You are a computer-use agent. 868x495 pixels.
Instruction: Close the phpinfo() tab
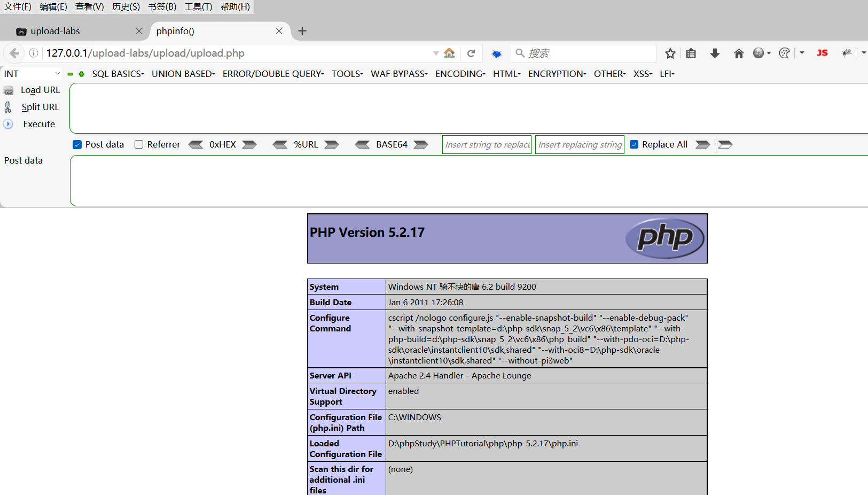(279, 31)
